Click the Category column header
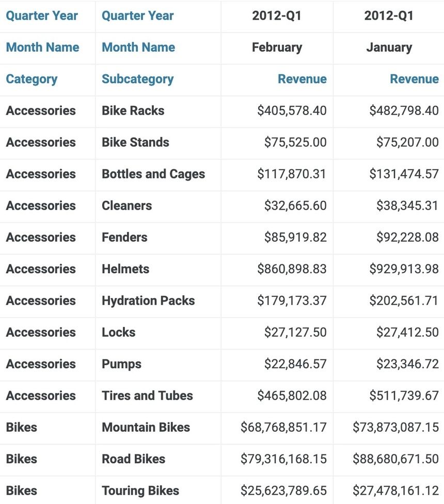The image size is (444, 504). 31,79
